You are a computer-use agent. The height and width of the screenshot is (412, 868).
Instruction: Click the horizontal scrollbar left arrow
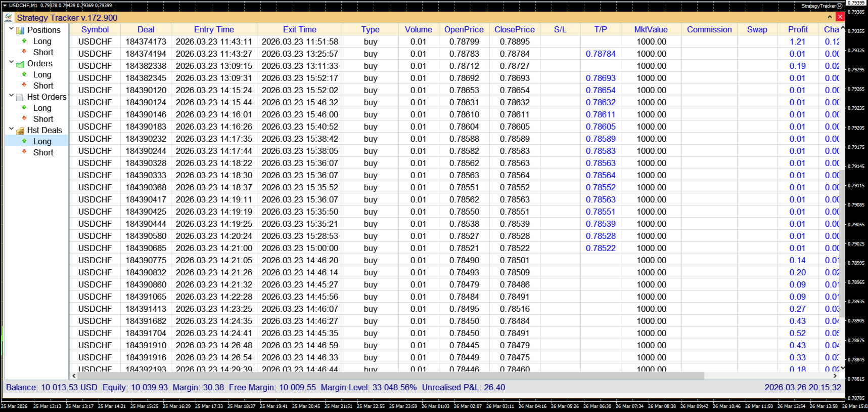tap(74, 376)
